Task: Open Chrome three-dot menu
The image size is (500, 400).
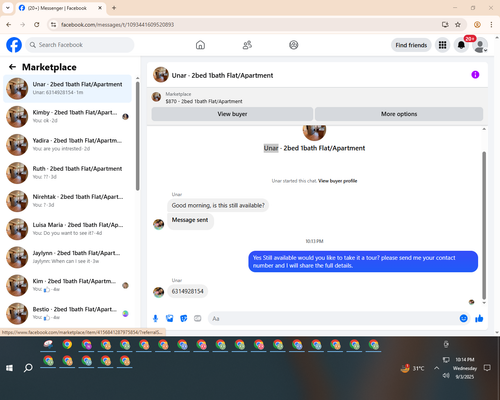Action: pos(491,25)
